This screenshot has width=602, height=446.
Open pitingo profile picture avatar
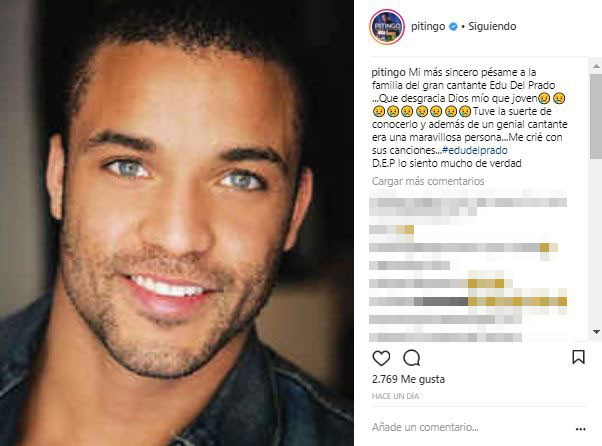387,27
